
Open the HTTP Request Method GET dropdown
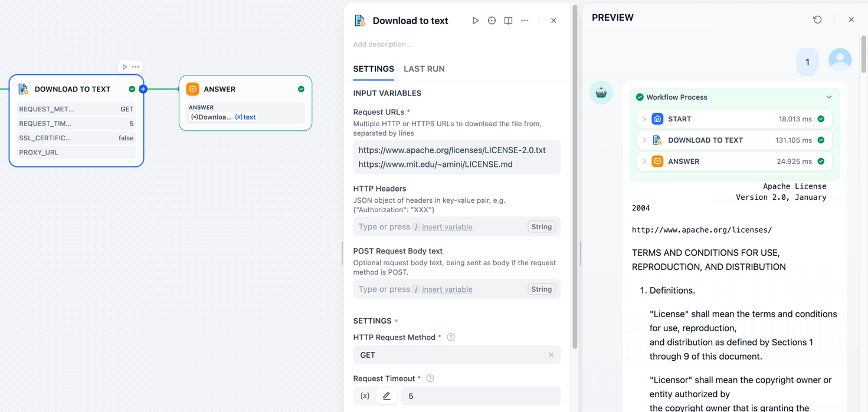[457, 355]
